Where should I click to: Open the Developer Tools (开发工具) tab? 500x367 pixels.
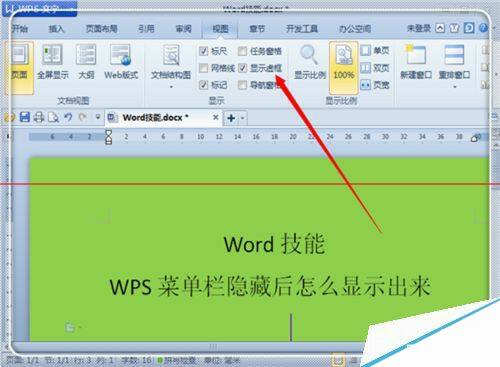(302, 29)
